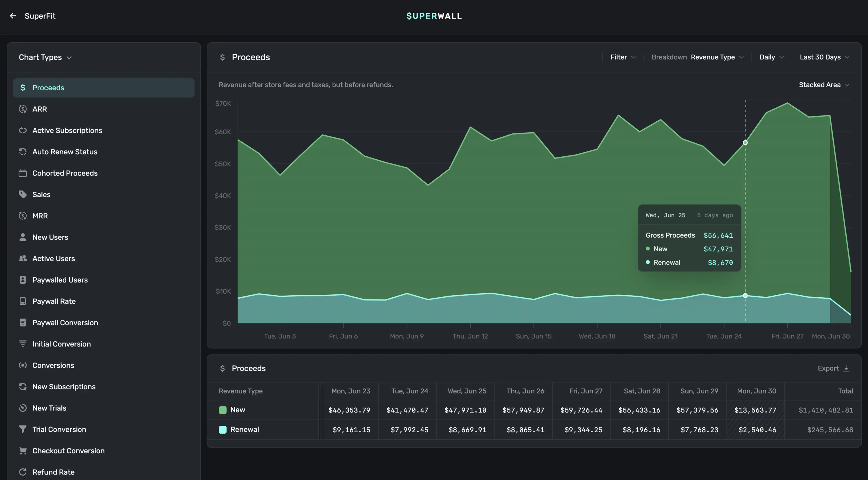Open the Filter dropdown
Screen dimensions: 868x480
pyautogui.click(x=623, y=57)
